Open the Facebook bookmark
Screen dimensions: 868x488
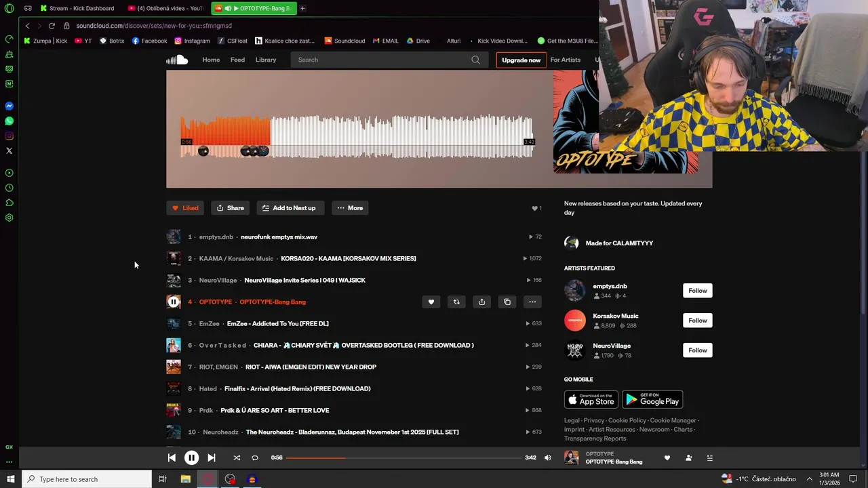pyautogui.click(x=149, y=41)
